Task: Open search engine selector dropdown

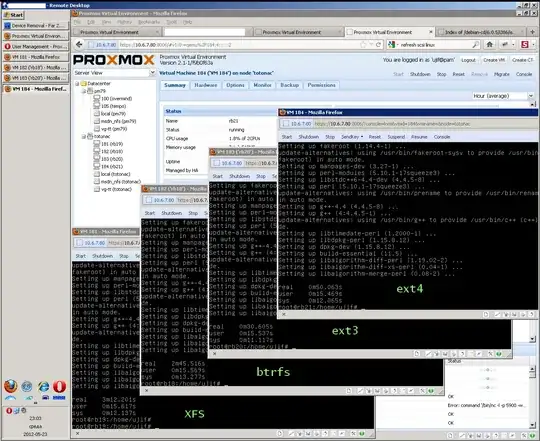Action: point(392,44)
